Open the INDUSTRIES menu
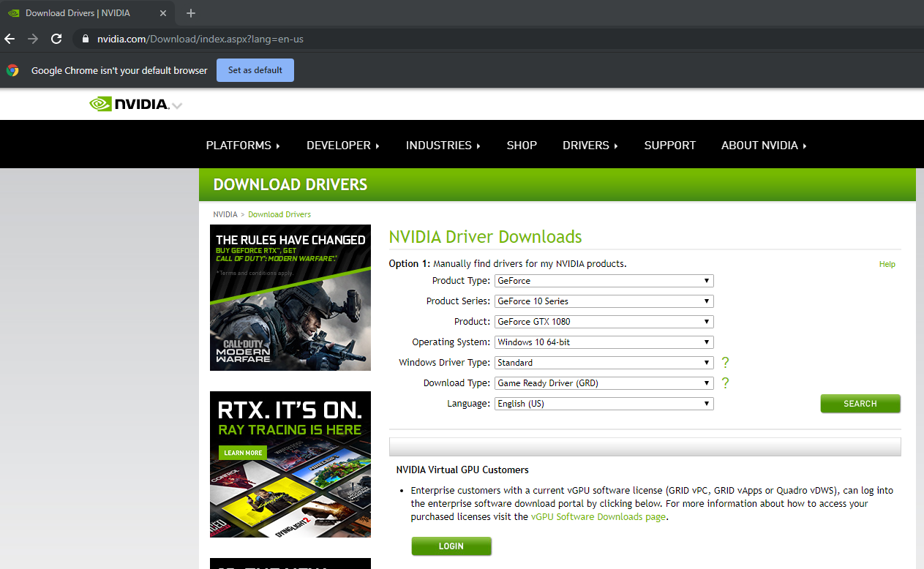This screenshot has height=569, width=924. pos(443,146)
